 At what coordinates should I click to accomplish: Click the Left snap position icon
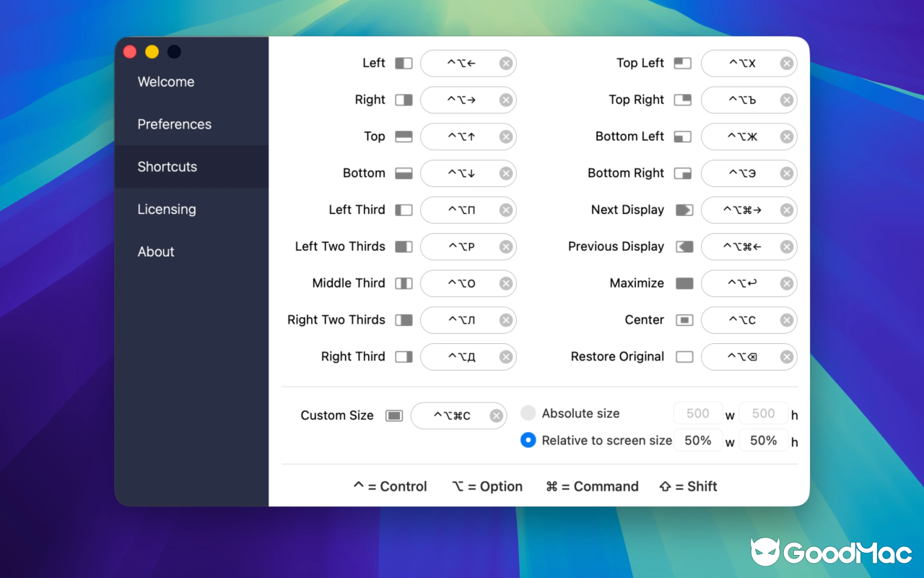[x=404, y=63]
